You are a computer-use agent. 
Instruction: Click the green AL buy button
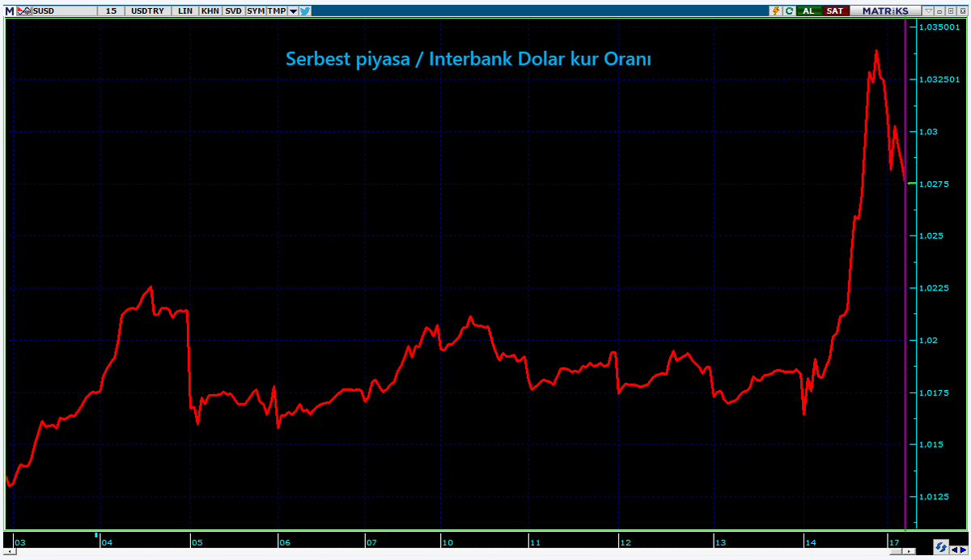tap(809, 11)
